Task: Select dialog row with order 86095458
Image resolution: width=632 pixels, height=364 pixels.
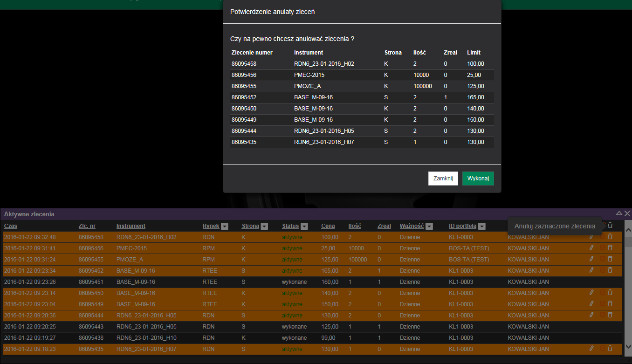Action: (362, 64)
